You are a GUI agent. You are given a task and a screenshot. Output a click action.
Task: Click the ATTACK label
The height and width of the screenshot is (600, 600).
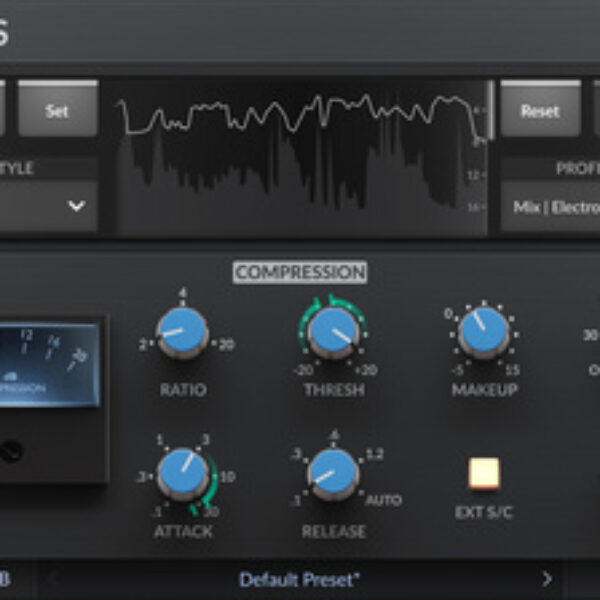point(183,532)
